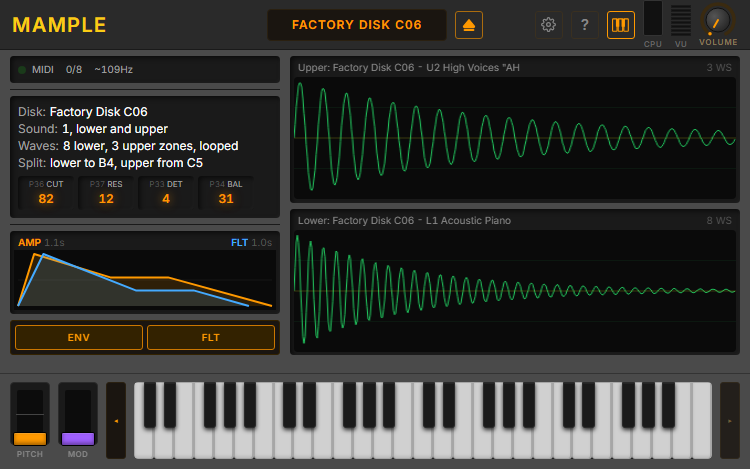Click the ~109Hz readout

tap(113, 70)
